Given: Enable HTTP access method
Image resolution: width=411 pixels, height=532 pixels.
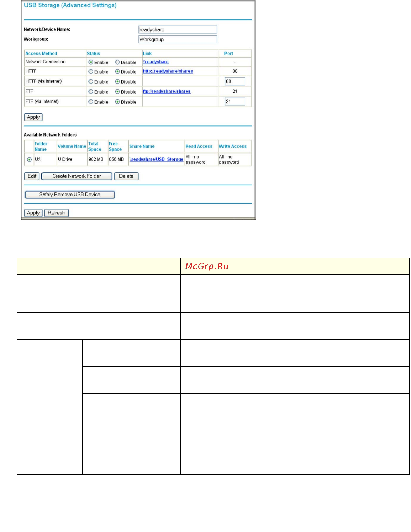Looking at the screenshot, I should pyautogui.click(x=91, y=72).
